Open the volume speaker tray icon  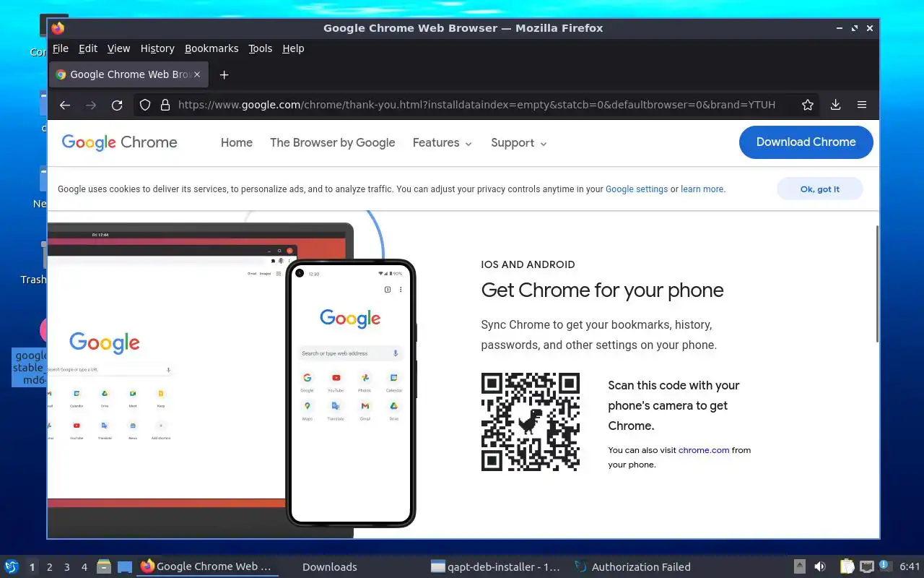(820, 566)
